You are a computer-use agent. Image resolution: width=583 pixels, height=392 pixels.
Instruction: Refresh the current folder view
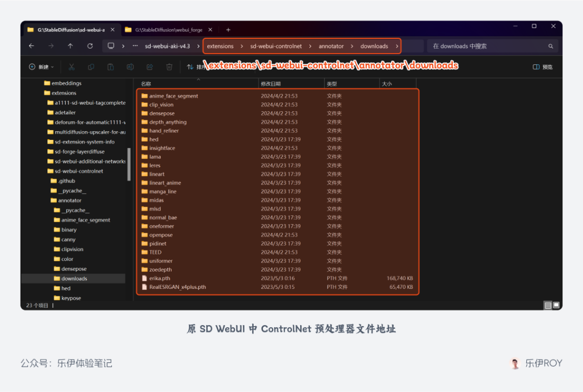coord(90,46)
